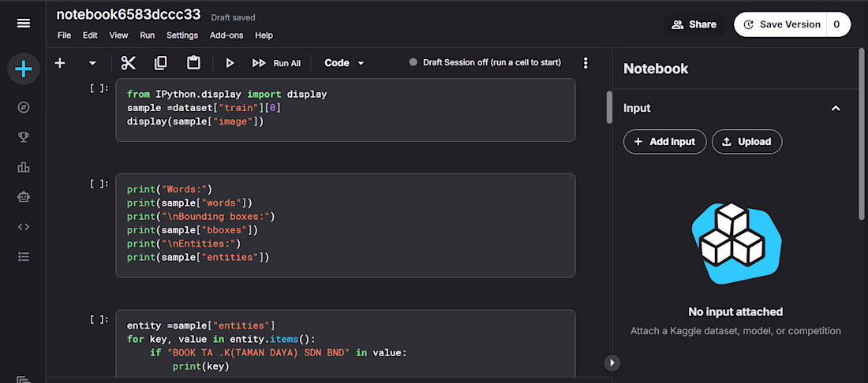Click the blue Create plus button
The height and width of the screenshot is (383, 868).
[x=23, y=69]
